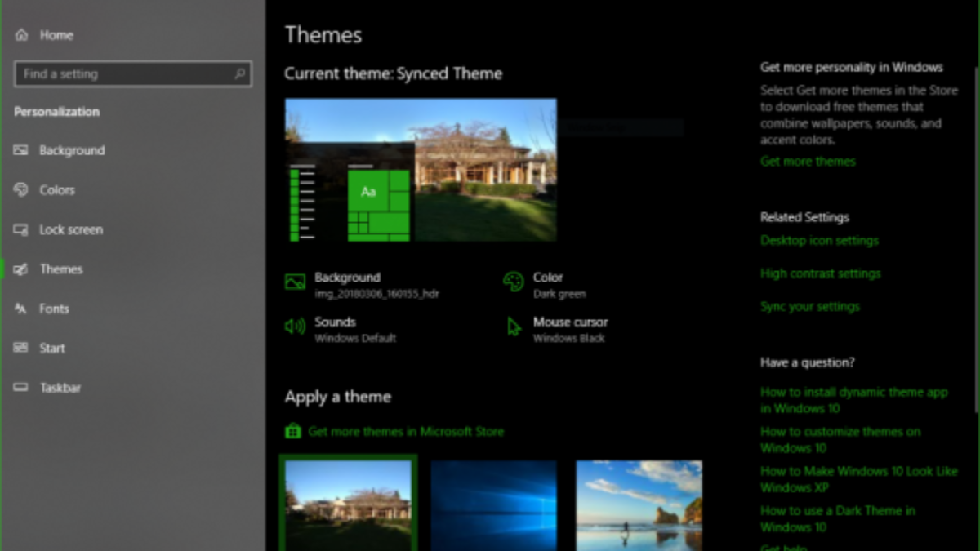The width and height of the screenshot is (980, 551).
Task: Click the green Sounds speaker icon
Action: click(295, 327)
